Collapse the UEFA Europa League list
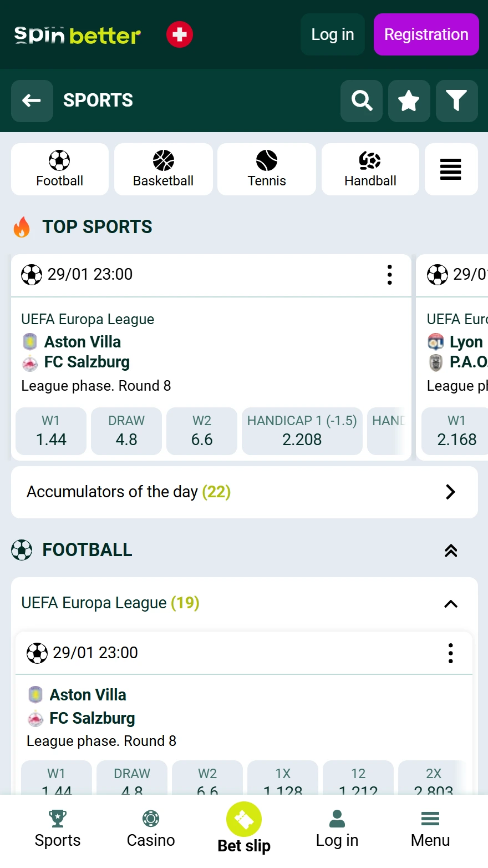Screen dimensions: 488x868 pyautogui.click(x=451, y=604)
